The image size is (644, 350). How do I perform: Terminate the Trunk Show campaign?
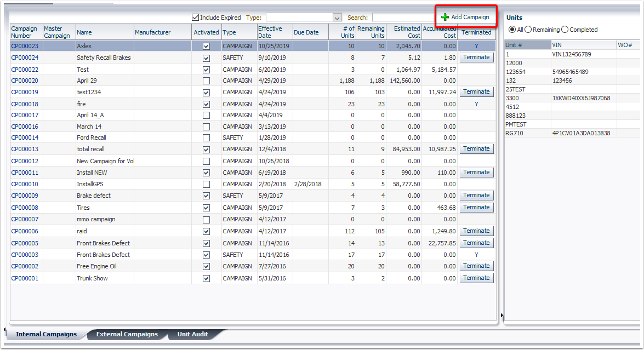coord(476,278)
